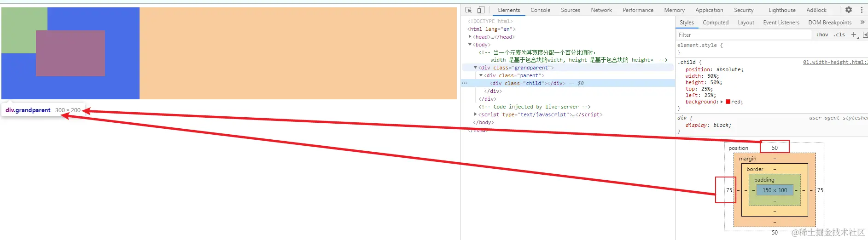Viewport: 868px width, 240px height.
Task: Select the DOM Breakpoints sub-tab
Action: (x=830, y=23)
